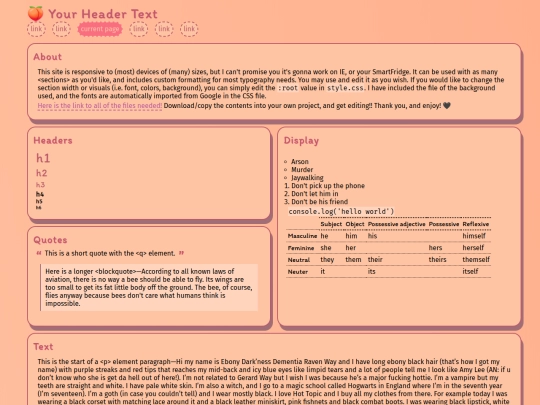This screenshot has height=405, width=540.
Task: Click the 'she' table cell
Action: point(326,248)
